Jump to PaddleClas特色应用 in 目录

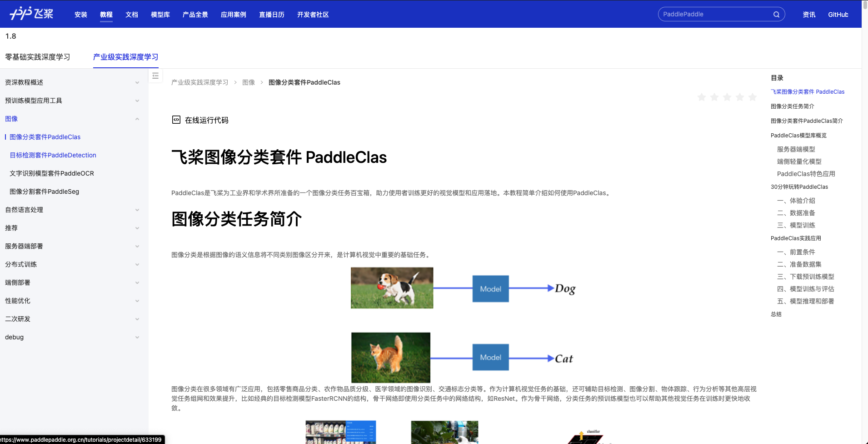click(x=806, y=174)
